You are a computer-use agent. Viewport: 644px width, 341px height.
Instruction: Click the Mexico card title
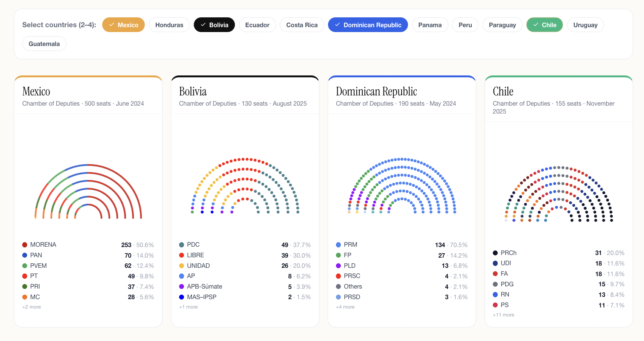[36, 91]
